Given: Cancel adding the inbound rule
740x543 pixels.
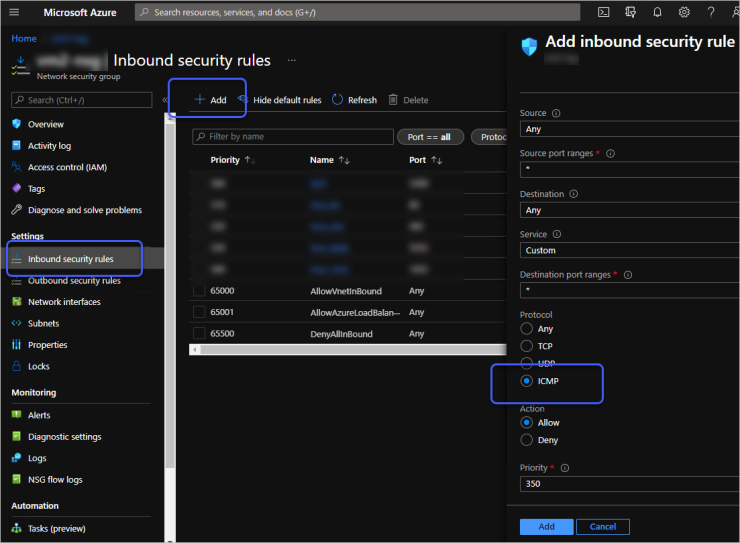Looking at the screenshot, I should (603, 526).
